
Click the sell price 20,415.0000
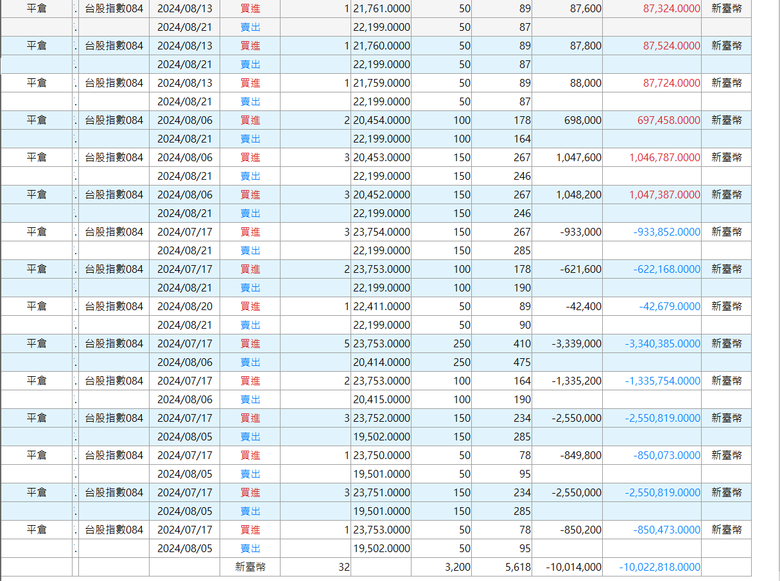[382, 400]
